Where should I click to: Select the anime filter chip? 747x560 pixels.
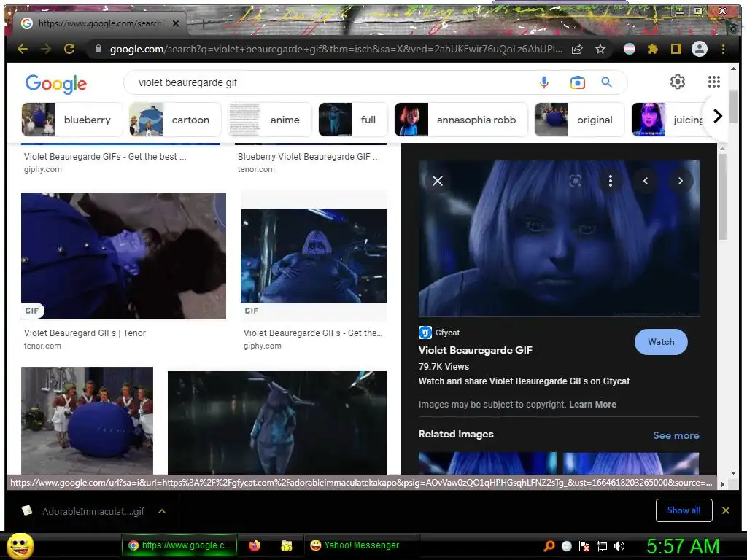pyautogui.click(x=270, y=120)
